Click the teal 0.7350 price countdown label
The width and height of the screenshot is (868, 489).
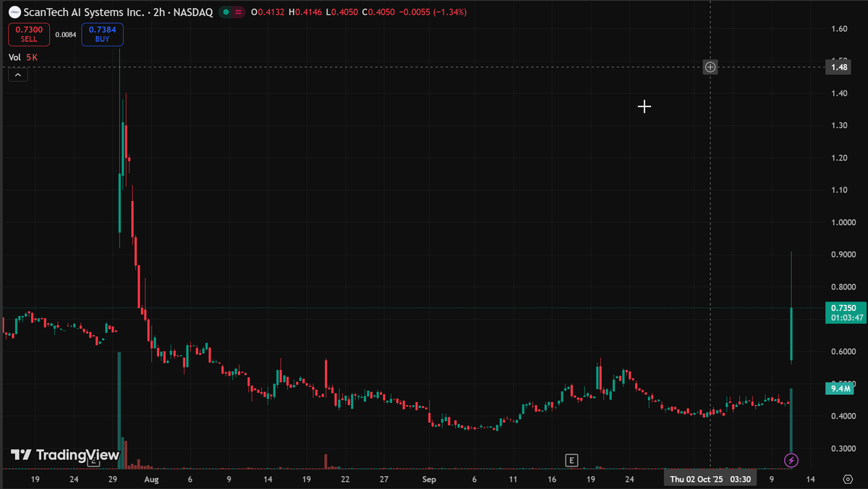(x=845, y=311)
